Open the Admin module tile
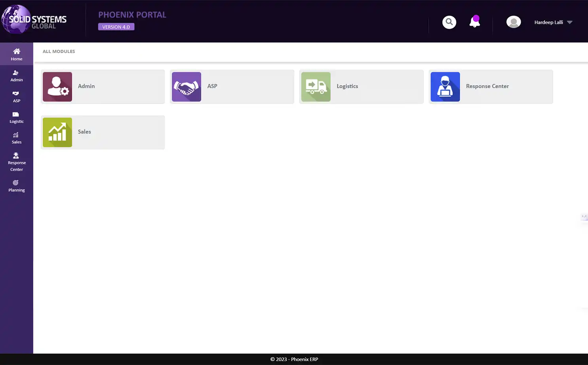Screen dimensions: 588x365 click(x=102, y=86)
